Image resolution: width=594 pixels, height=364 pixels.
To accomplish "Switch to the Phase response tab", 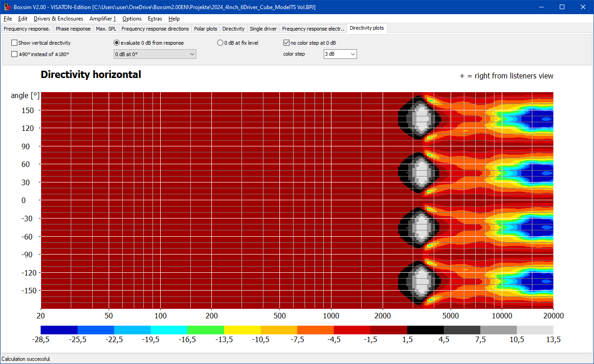I will click(x=73, y=29).
